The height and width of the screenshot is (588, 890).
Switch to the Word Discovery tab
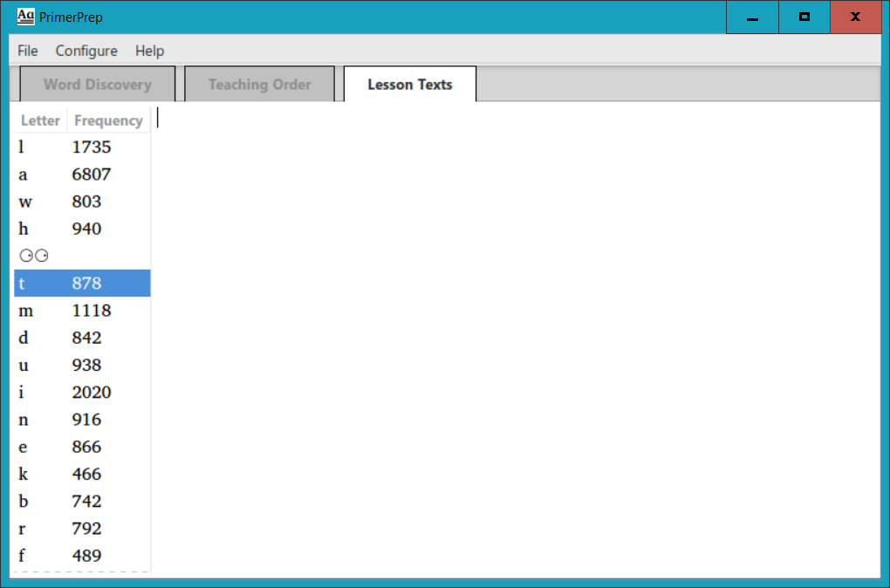tap(96, 84)
